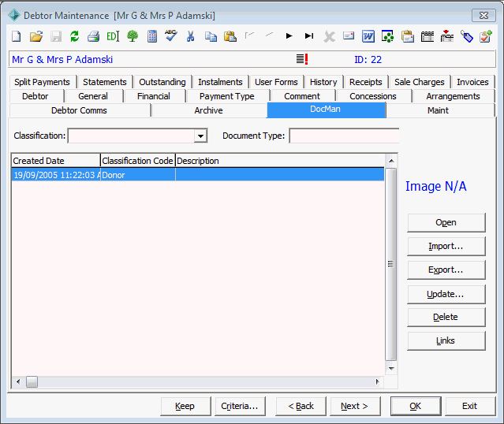Open the Outstanding tab

pyautogui.click(x=162, y=82)
